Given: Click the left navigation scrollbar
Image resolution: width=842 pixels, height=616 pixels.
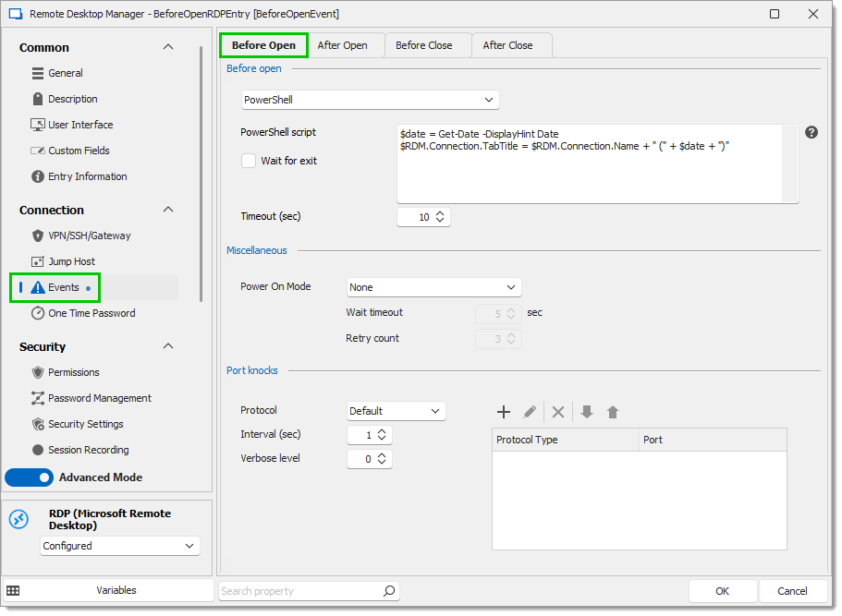Looking at the screenshot, I should pos(201,175).
